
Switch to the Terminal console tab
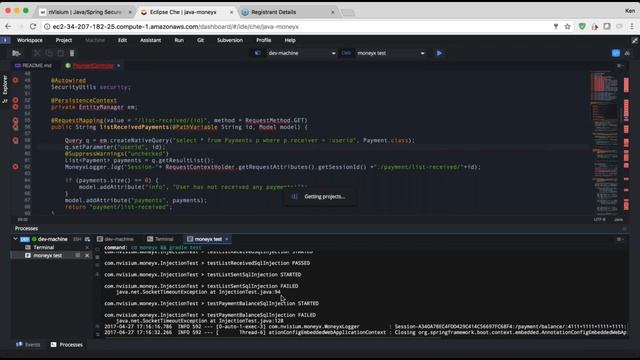pos(160,239)
